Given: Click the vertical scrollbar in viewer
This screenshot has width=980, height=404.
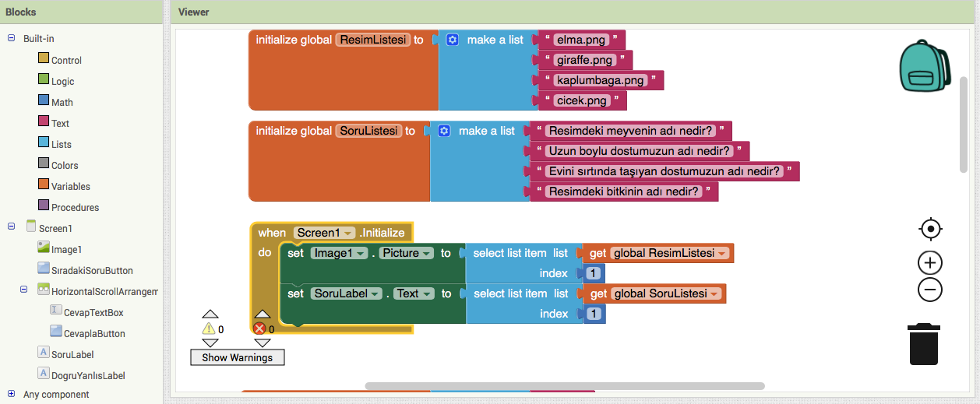Looking at the screenshot, I should click(964, 123).
